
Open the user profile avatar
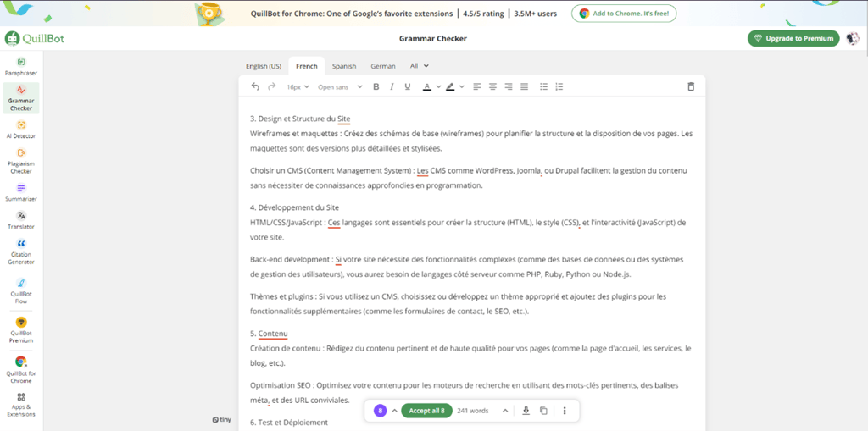[x=853, y=39]
